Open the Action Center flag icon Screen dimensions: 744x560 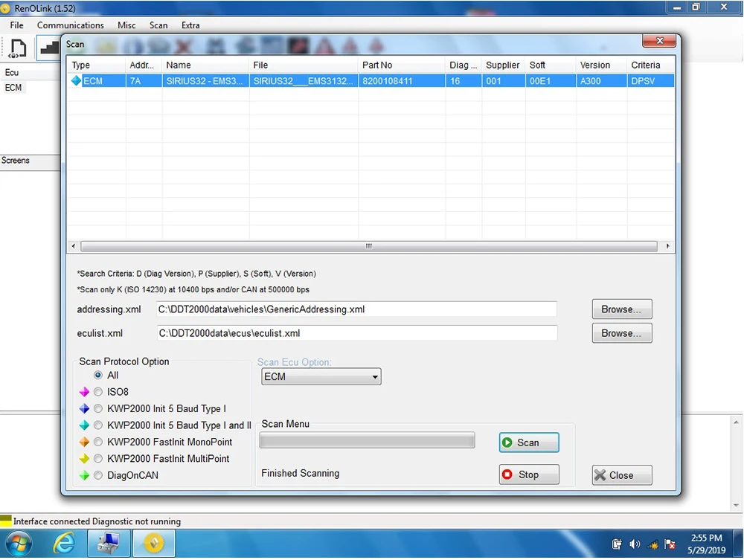pos(670,544)
